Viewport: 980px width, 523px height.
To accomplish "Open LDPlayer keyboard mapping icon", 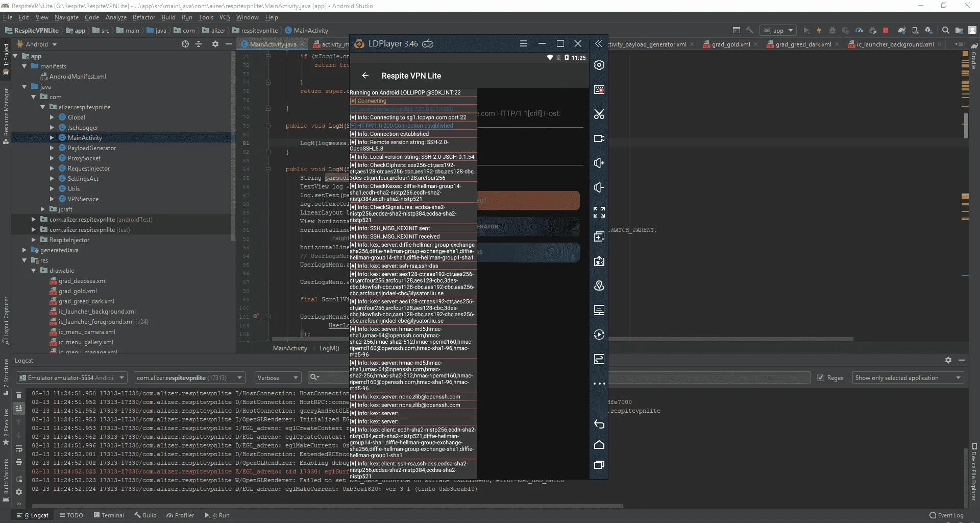I will 599,89.
